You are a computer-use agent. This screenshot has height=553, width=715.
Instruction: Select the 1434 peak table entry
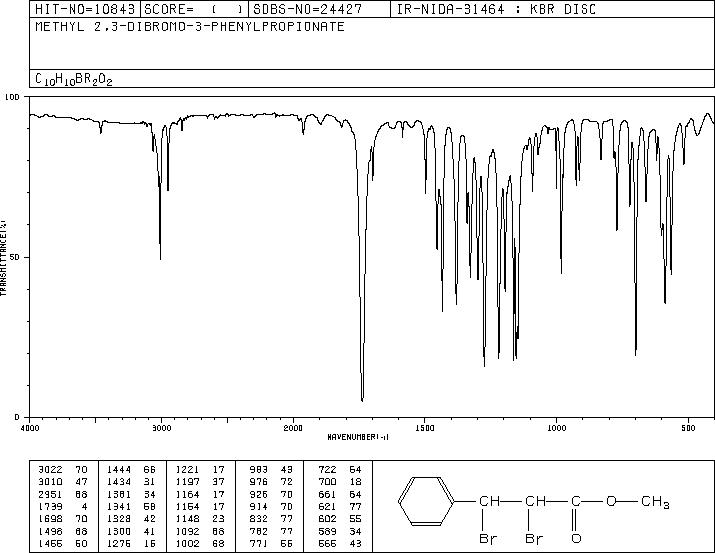pyautogui.click(x=131, y=482)
